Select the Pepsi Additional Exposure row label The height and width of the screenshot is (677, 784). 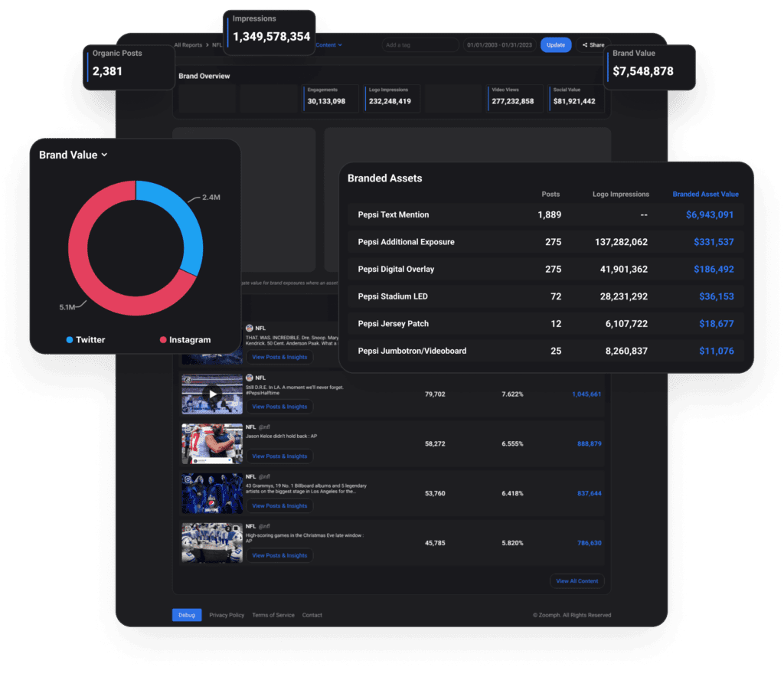(x=406, y=242)
